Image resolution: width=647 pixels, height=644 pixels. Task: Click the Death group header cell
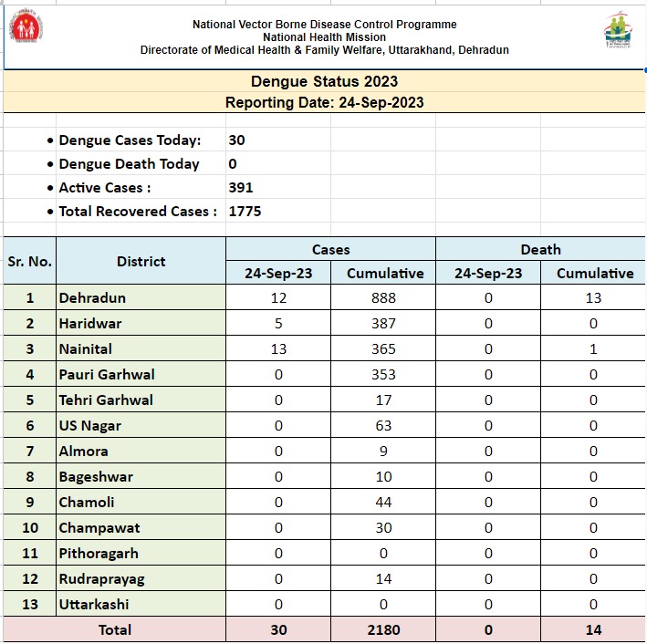[540, 249]
